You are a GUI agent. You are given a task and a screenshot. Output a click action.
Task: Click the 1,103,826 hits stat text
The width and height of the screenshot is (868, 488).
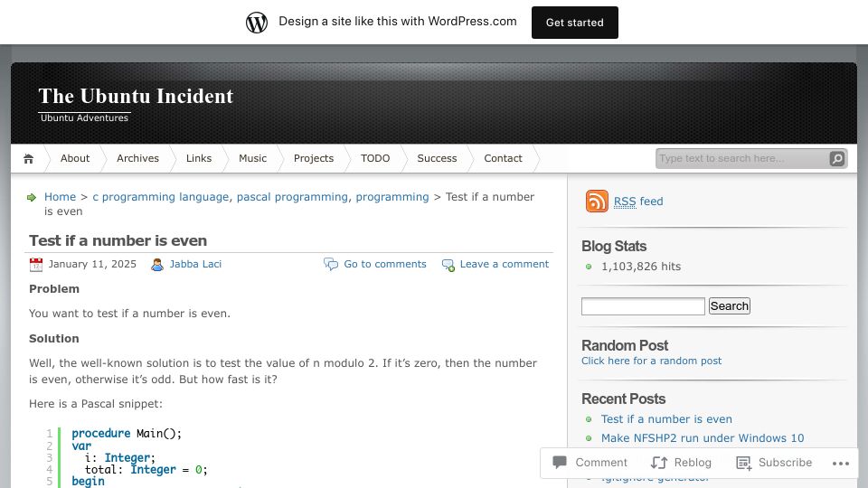[641, 267]
